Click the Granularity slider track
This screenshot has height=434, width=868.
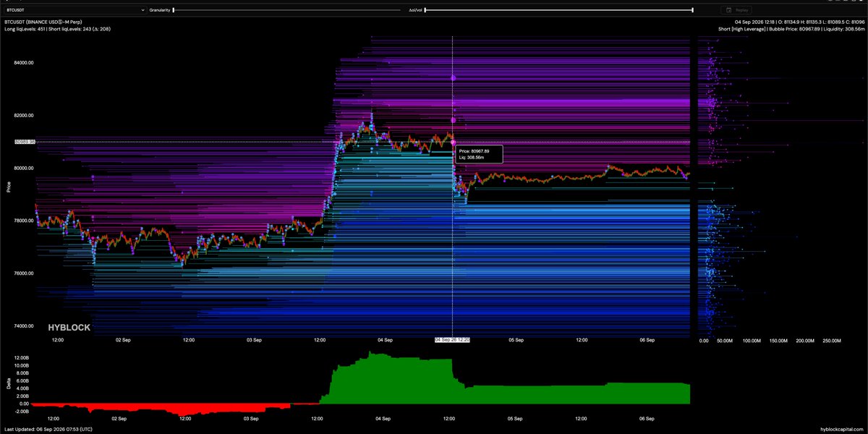point(286,10)
